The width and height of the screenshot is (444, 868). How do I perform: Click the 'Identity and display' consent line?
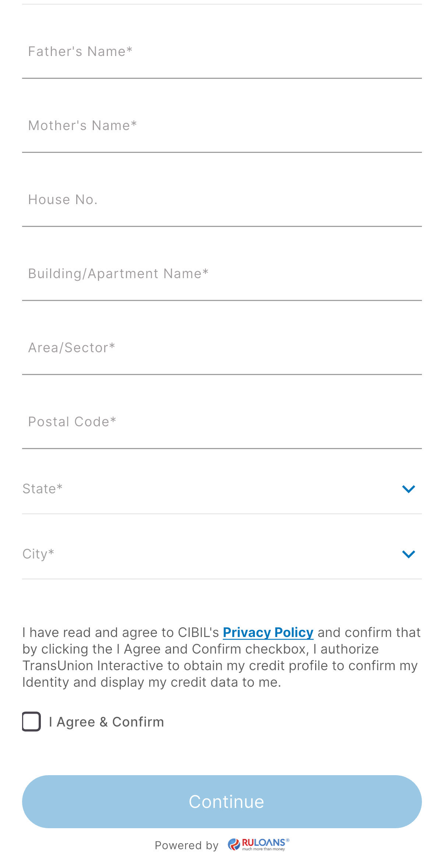(83, 682)
